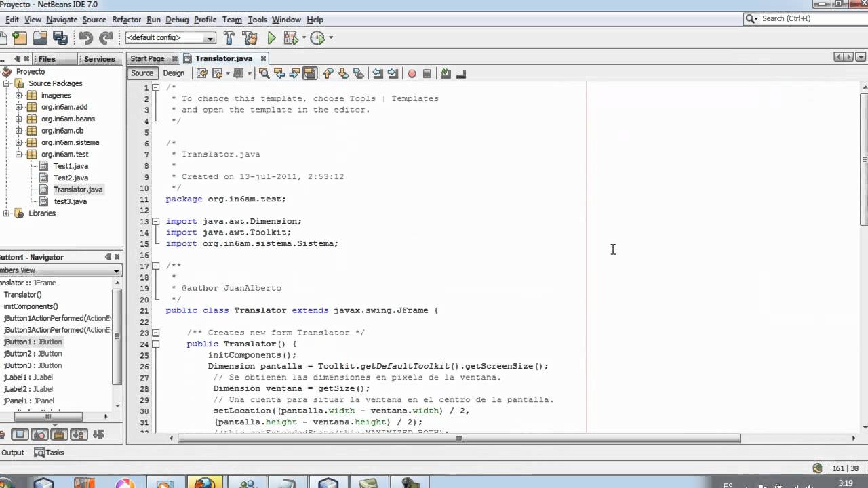Click the Debug Project icon

291,38
